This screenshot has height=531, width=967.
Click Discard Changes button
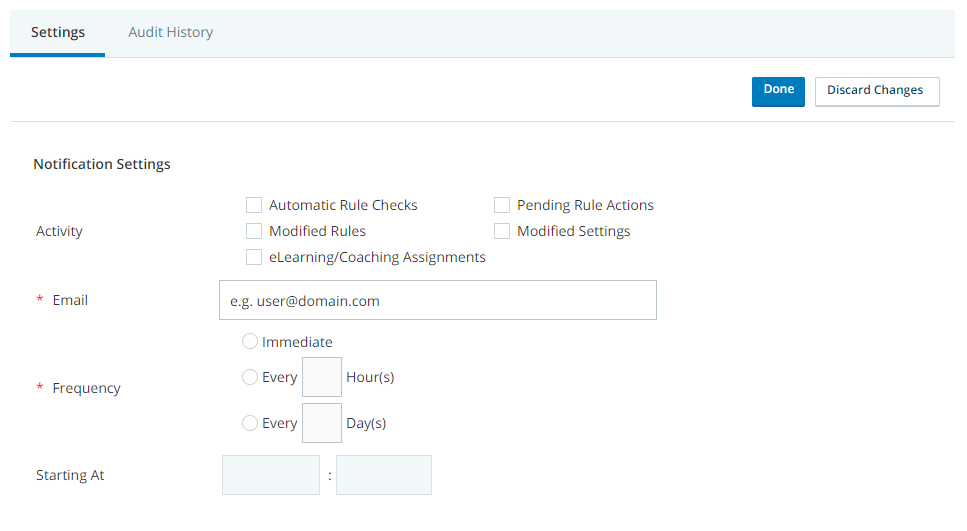(x=877, y=91)
